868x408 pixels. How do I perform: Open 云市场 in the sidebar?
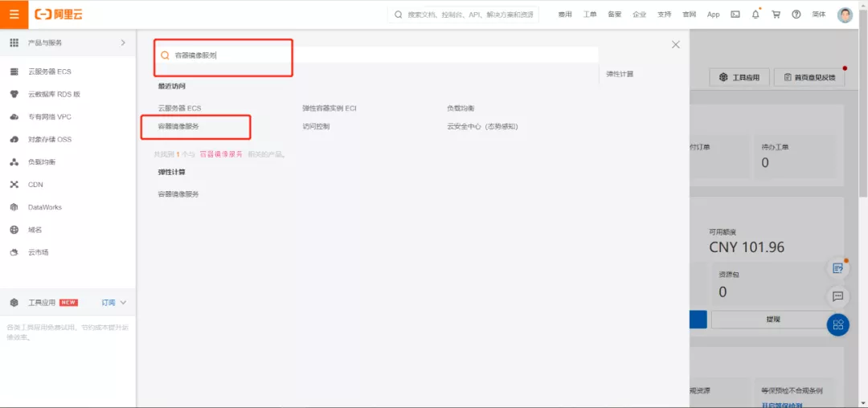[x=39, y=252]
